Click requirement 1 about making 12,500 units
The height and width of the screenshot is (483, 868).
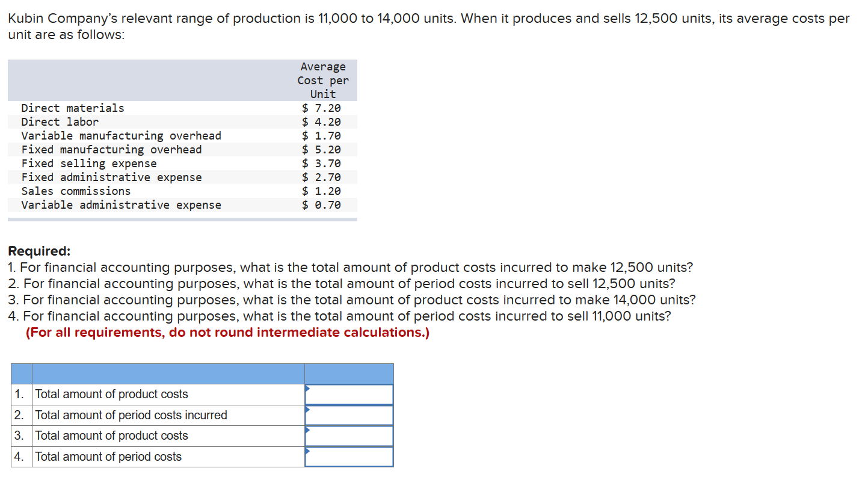[x=351, y=268]
